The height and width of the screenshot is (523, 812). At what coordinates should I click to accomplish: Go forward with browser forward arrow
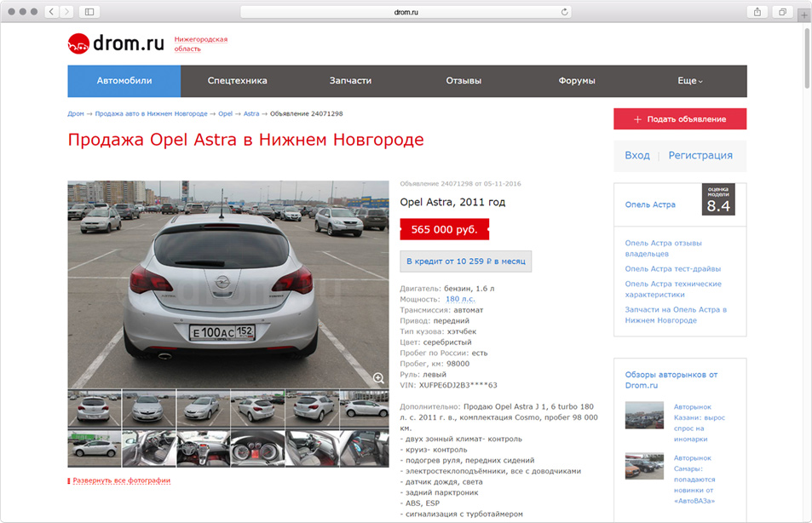coord(66,11)
